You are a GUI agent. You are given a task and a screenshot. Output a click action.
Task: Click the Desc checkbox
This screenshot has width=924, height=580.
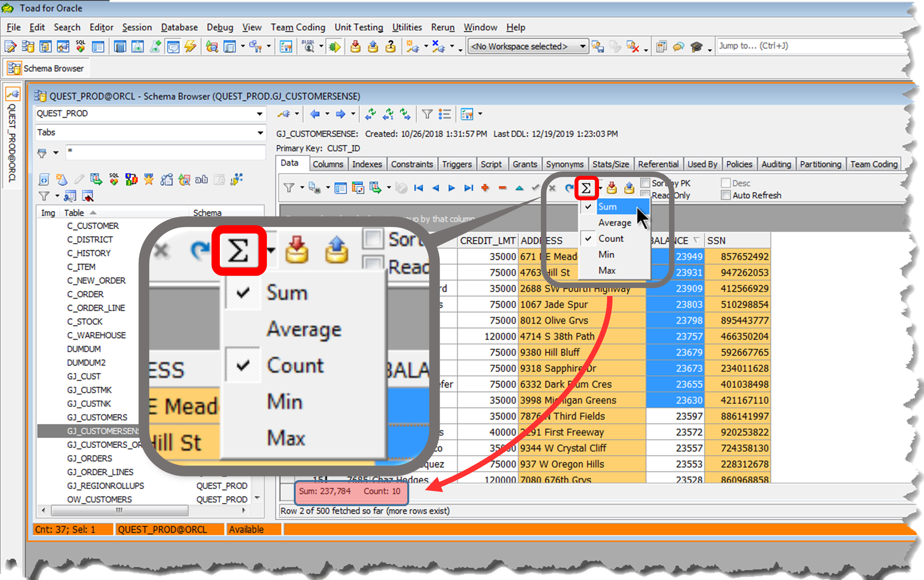click(726, 183)
